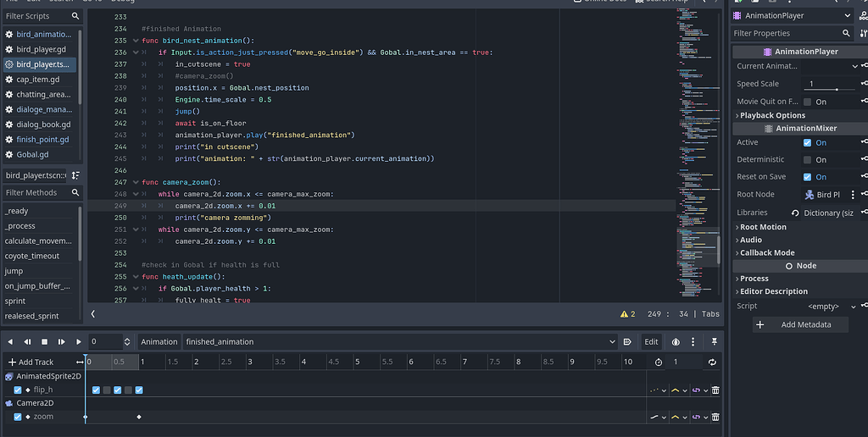This screenshot has width=868, height=437.
Task: Open onion skinning options menu
Action: [x=693, y=342]
